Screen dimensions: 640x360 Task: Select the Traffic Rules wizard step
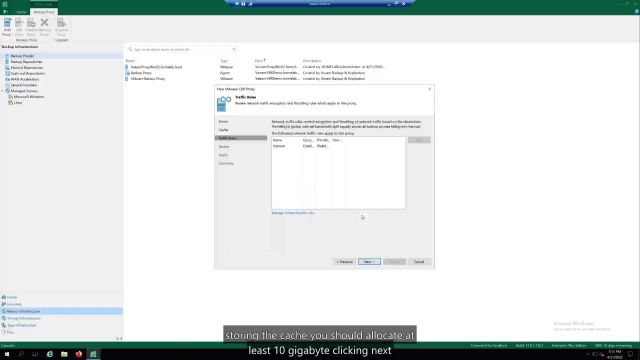click(241, 138)
